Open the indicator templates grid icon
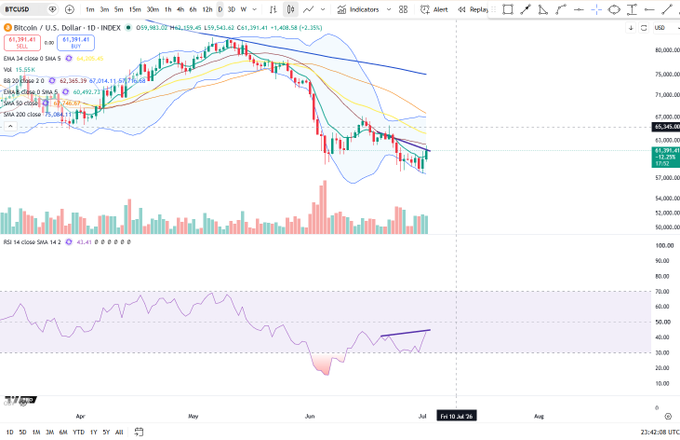This screenshot has width=680, height=440. (403, 10)
